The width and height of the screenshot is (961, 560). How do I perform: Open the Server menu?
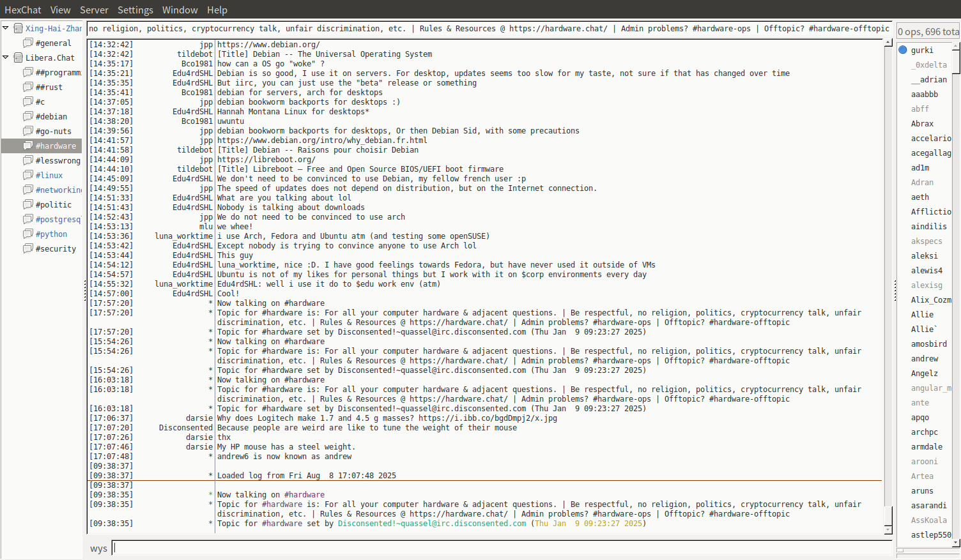94,10
